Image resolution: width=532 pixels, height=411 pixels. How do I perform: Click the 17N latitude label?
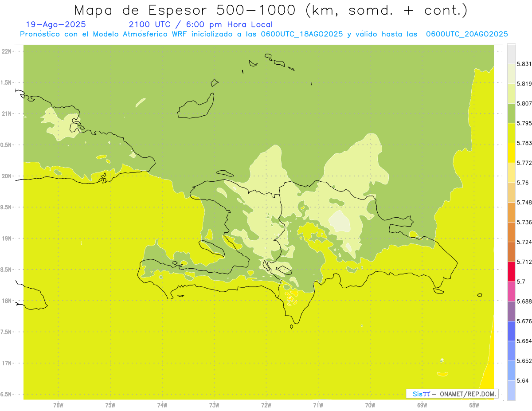coord(7,364)
